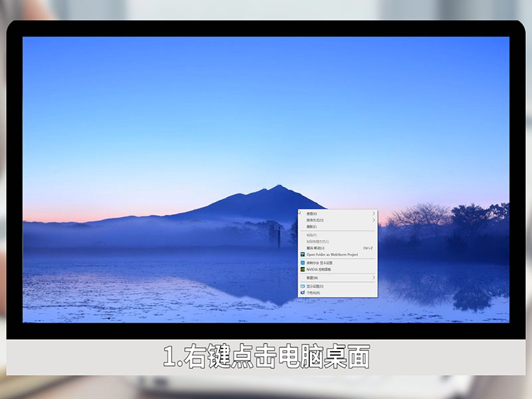Image resolution: width=532 pixels, height=399 pixels.
Task: Choose 刷新(E) from the context menu
Action: 338,227
